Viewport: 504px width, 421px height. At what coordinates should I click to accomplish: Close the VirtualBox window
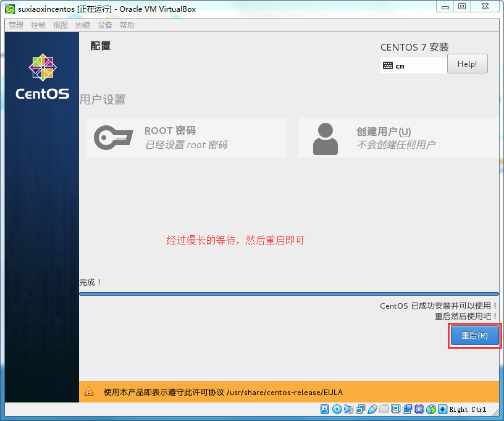(485, 7)
